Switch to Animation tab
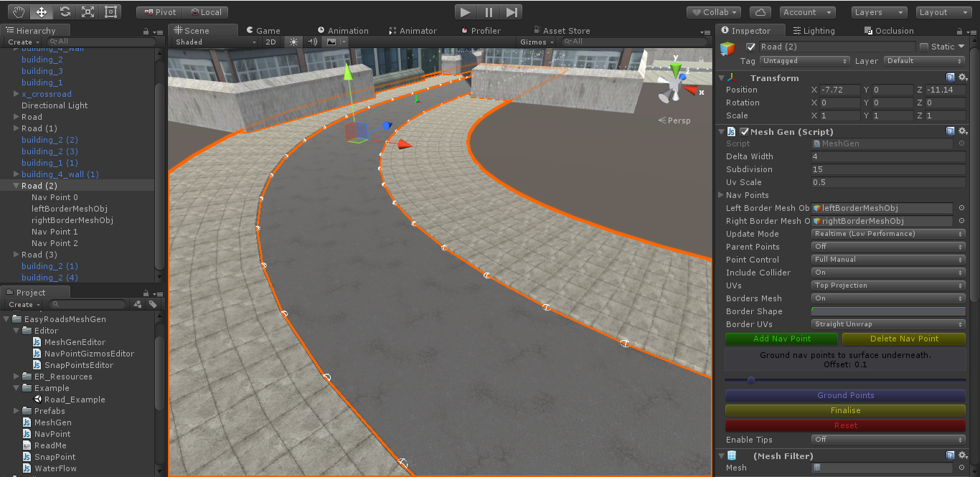This screenshot has width=980, height=477. pyautogui.click(x=343, y=31)
